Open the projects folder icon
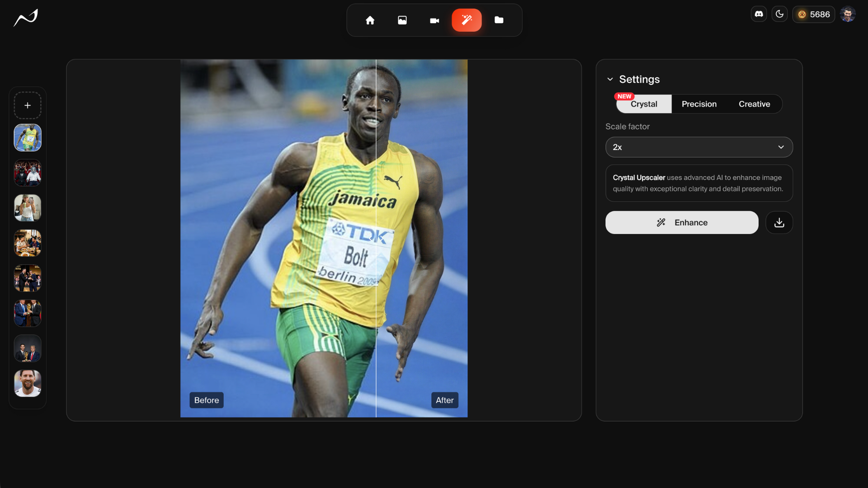 tap(499, 20)
